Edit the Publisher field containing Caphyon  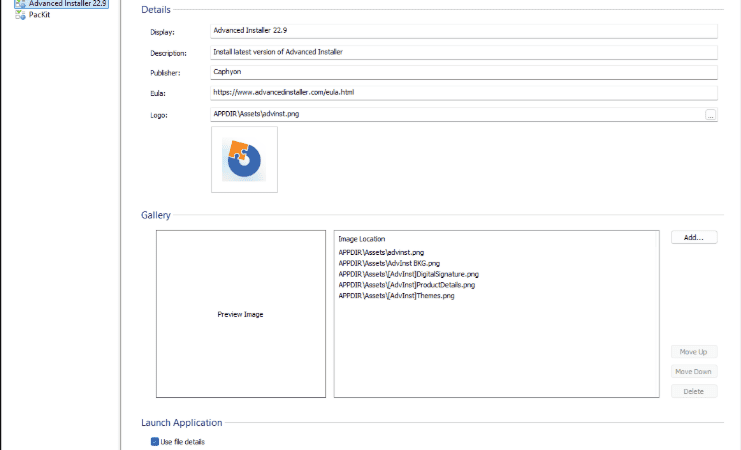click(x=464, y=72)
